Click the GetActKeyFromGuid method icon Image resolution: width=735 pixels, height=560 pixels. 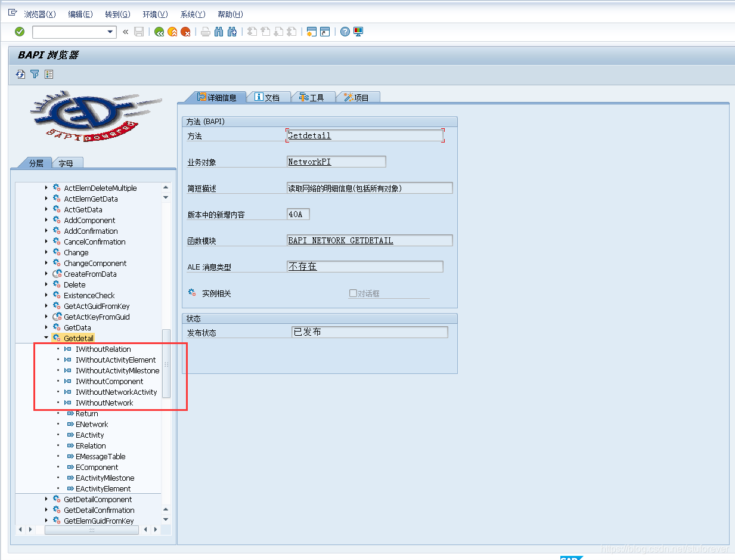pyautogui.click(x=57, y=317)
